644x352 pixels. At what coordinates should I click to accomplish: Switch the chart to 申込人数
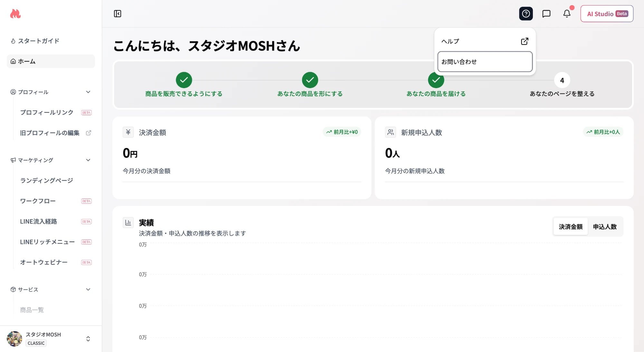(605, 227)
